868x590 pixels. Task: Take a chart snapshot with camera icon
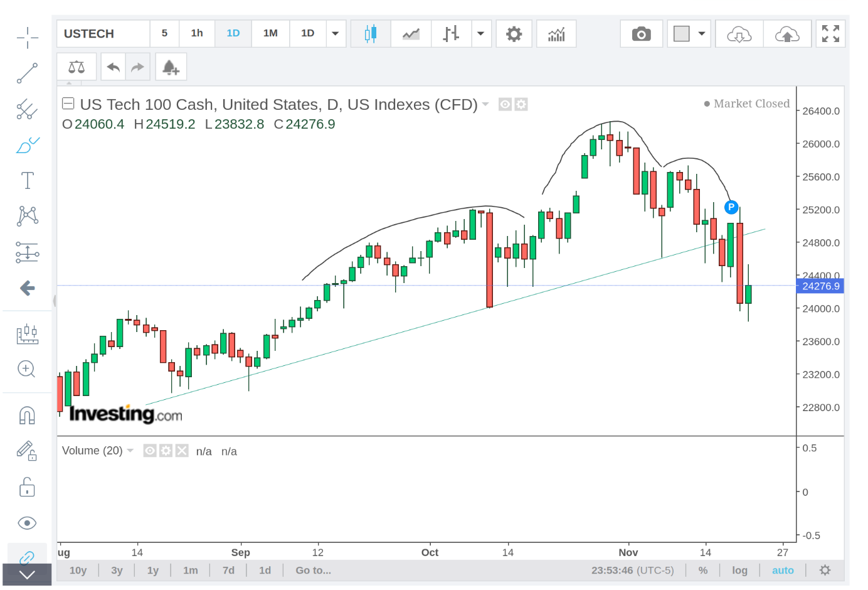point(641,34)
